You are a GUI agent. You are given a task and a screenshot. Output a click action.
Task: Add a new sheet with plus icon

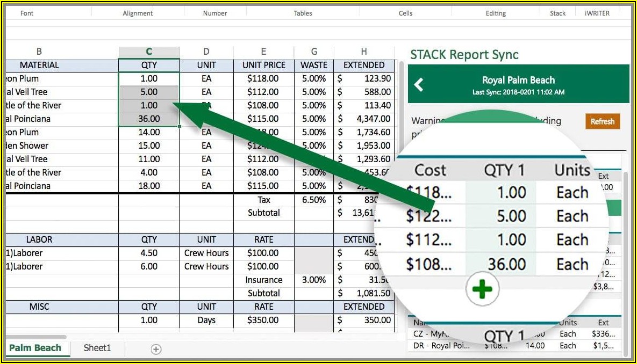[156, 349]
